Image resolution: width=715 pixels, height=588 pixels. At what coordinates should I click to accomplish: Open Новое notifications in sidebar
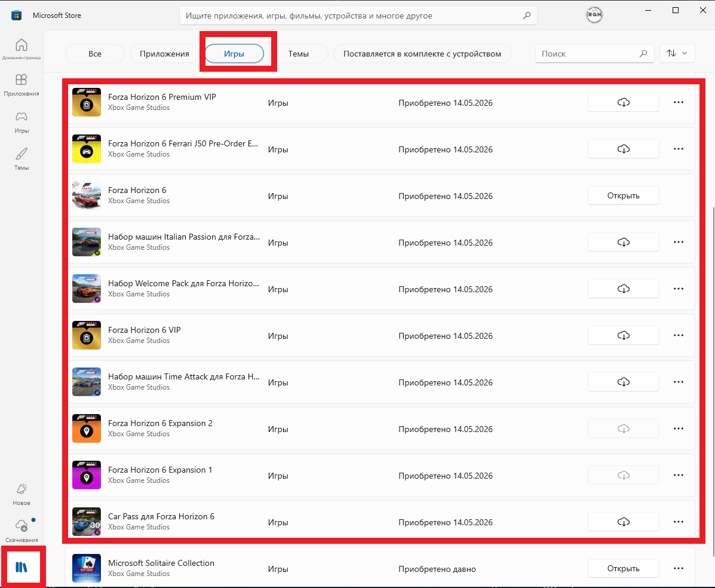22,495
